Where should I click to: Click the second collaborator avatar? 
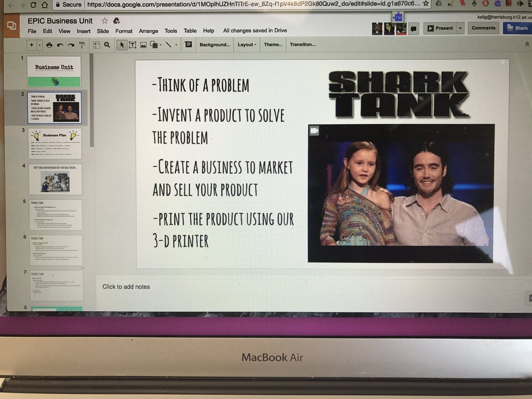[389, 29]
